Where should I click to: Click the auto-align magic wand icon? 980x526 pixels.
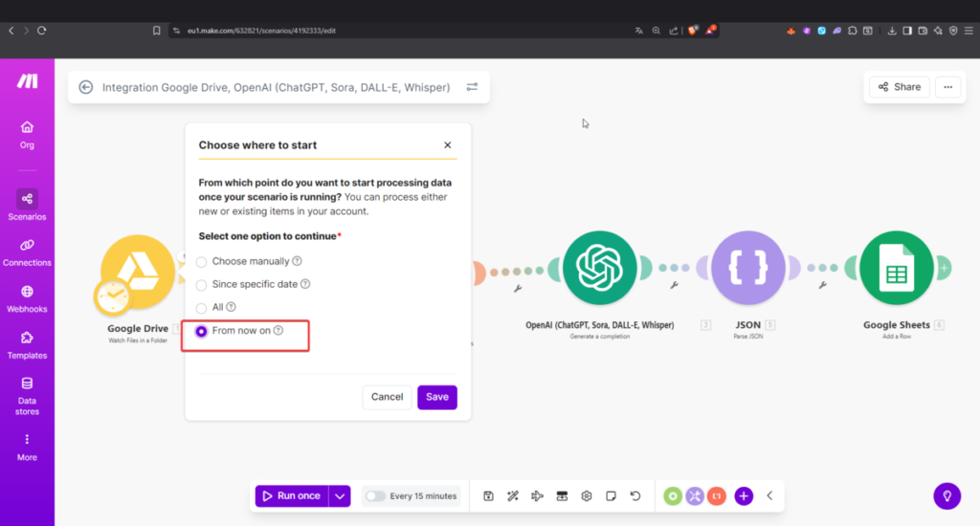tap(513, 496)
